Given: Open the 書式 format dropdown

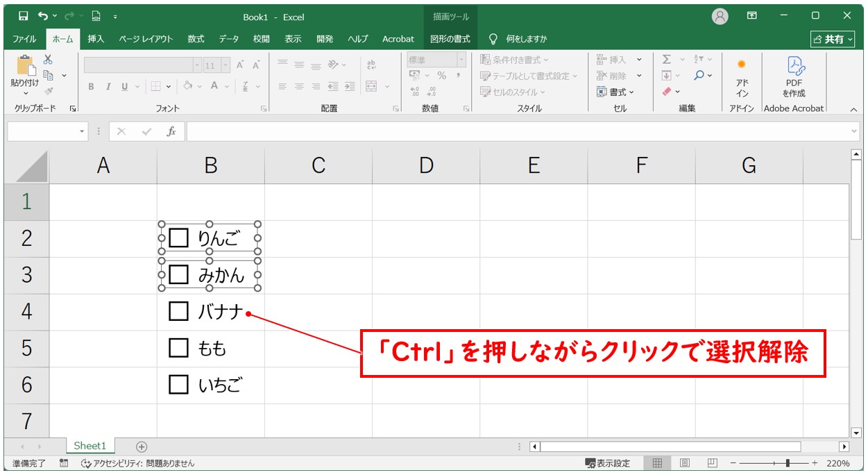Looking at the screenshot, I should pos(615,92).
